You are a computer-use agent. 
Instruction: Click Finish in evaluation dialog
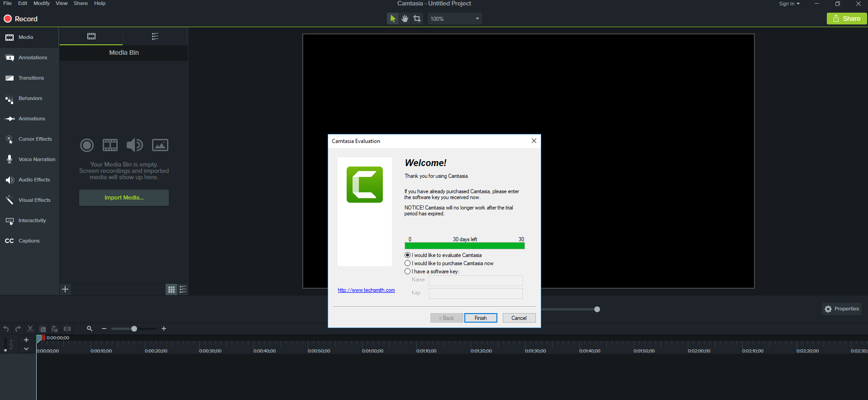pyautogui.click(x=481, y=318)
